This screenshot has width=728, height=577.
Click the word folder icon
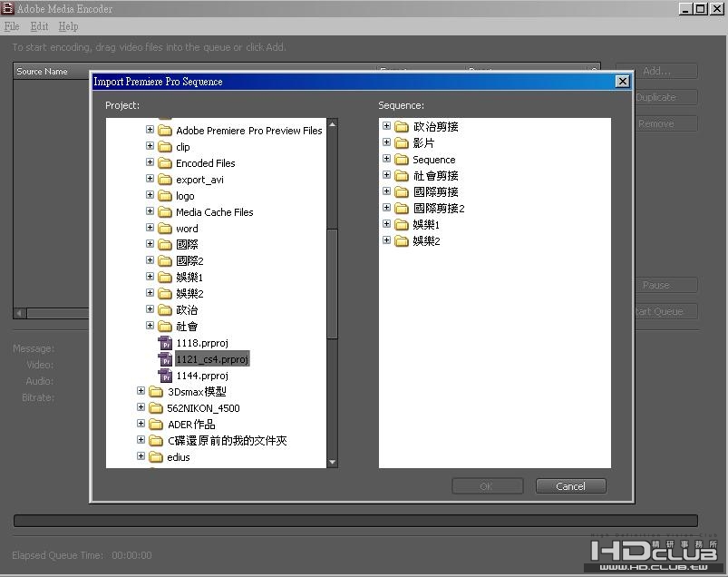pyautogui.click(x=165, y=229)
